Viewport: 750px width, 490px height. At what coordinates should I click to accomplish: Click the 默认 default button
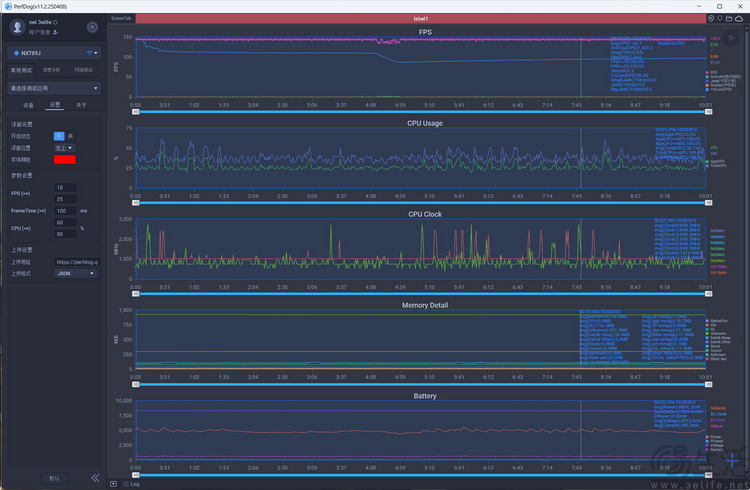[54, 478]
